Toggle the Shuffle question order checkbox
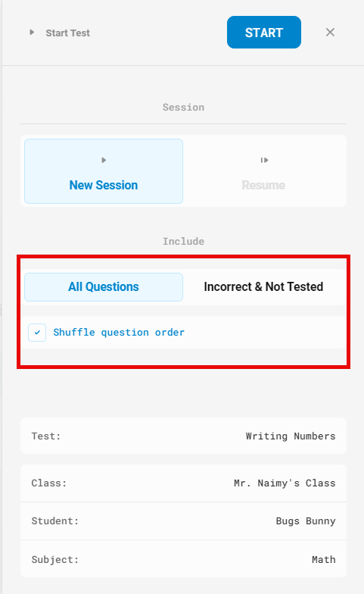This screenshot has width=364, height=594. pos(37,333)
